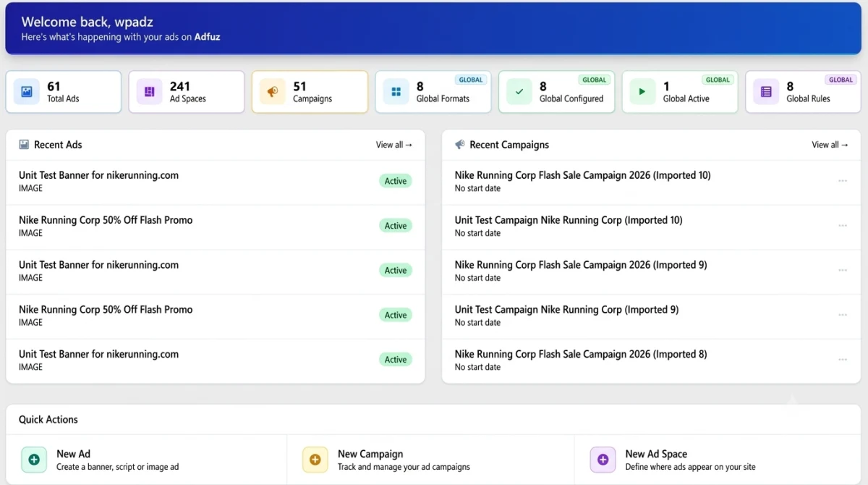
Task: Click the Adfuz name in banner subtitle
Action: tap(207, 37)
